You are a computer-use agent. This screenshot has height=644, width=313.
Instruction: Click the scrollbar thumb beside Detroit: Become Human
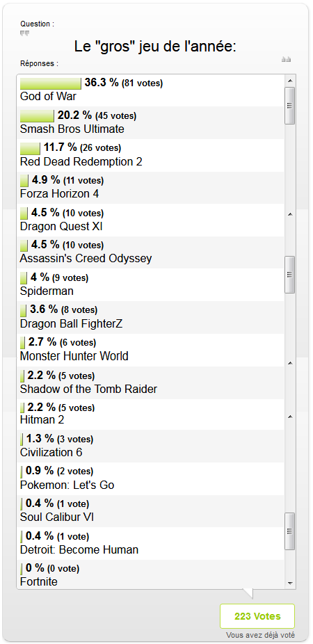(x=290, y=531)
